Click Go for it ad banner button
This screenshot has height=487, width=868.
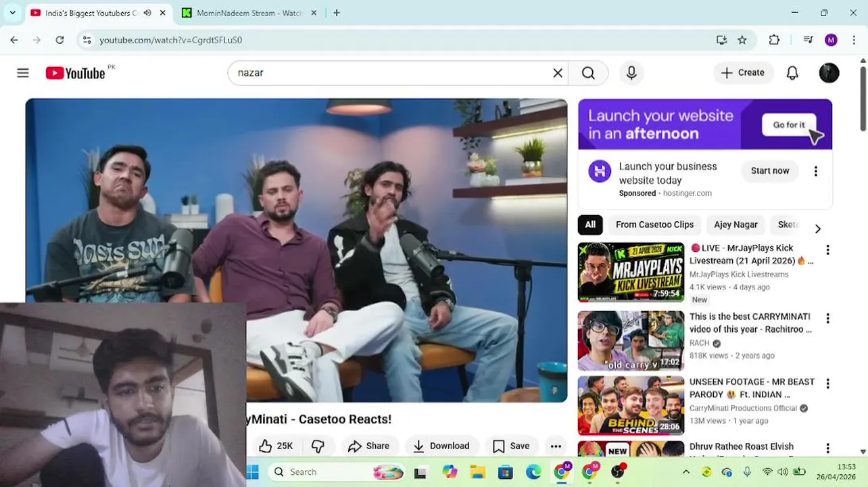[x=789, y=124]
